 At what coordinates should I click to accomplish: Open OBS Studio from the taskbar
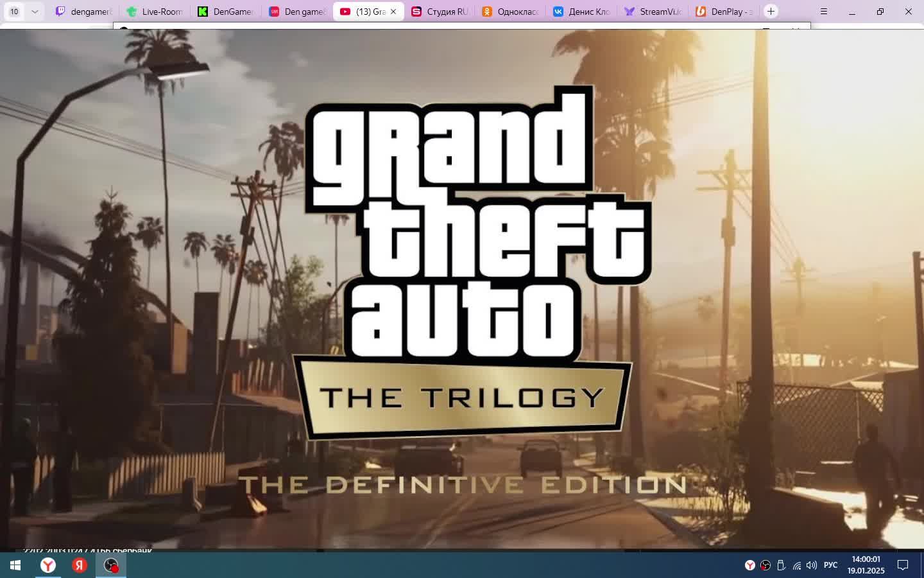111,565
